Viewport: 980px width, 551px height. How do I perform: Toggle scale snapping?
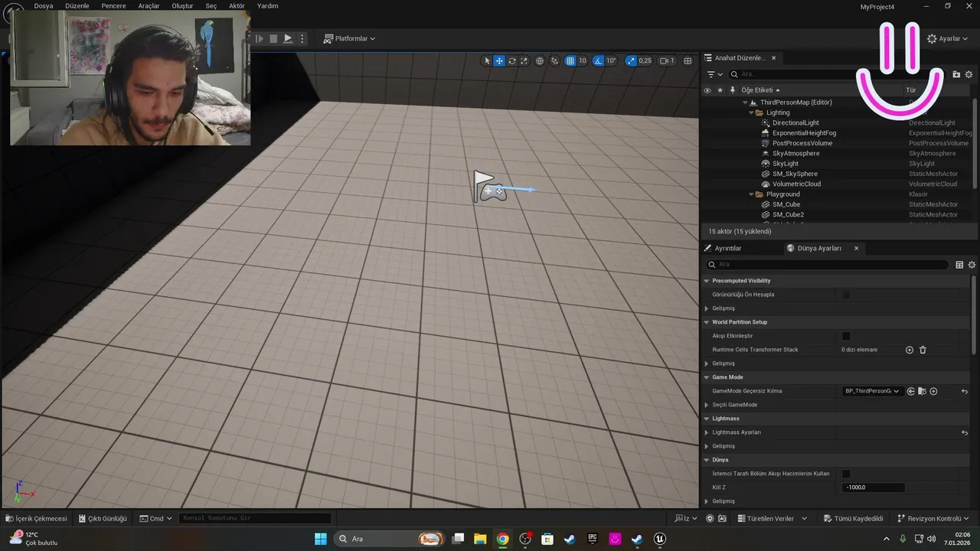pyautogui.click(x=631, y=60)
